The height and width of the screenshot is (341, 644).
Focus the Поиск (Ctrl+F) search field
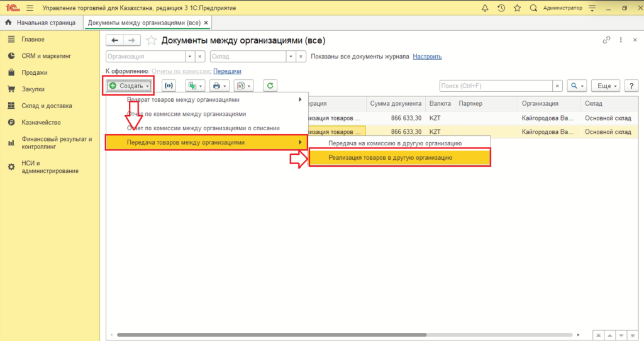(x=496, y=86)
